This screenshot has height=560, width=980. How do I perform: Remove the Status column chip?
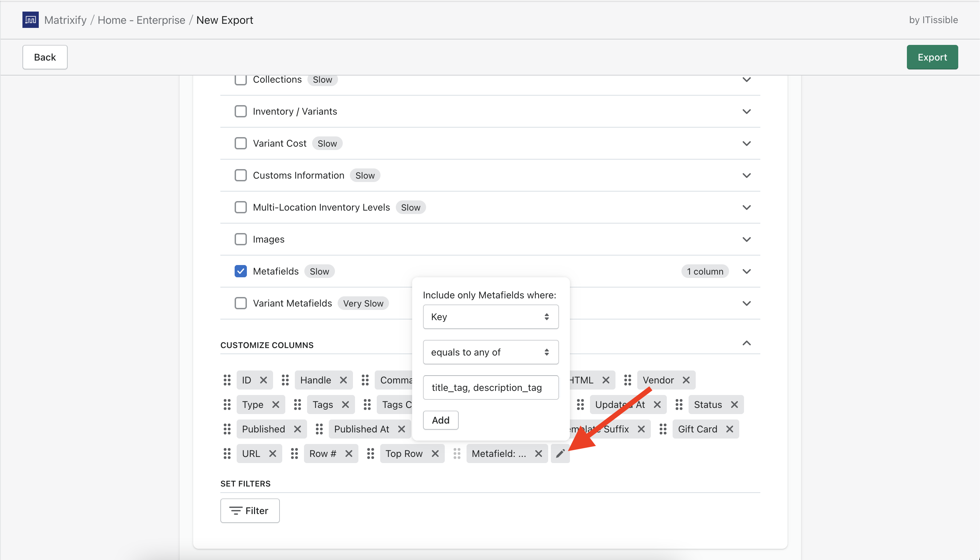pyautogui.click(x=734, y=405)
